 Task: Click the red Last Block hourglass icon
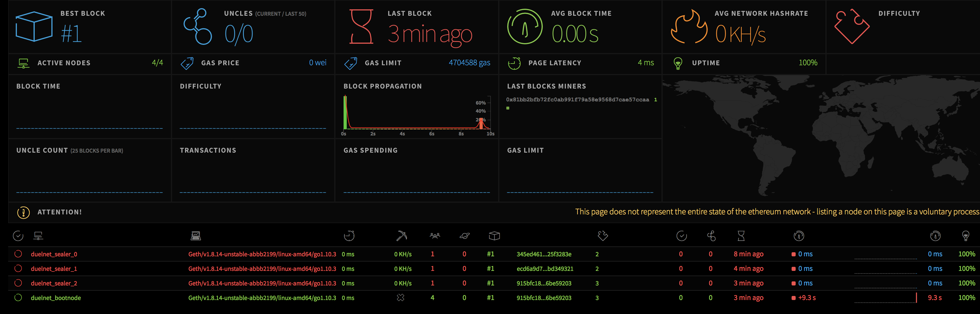coord(361,27)
